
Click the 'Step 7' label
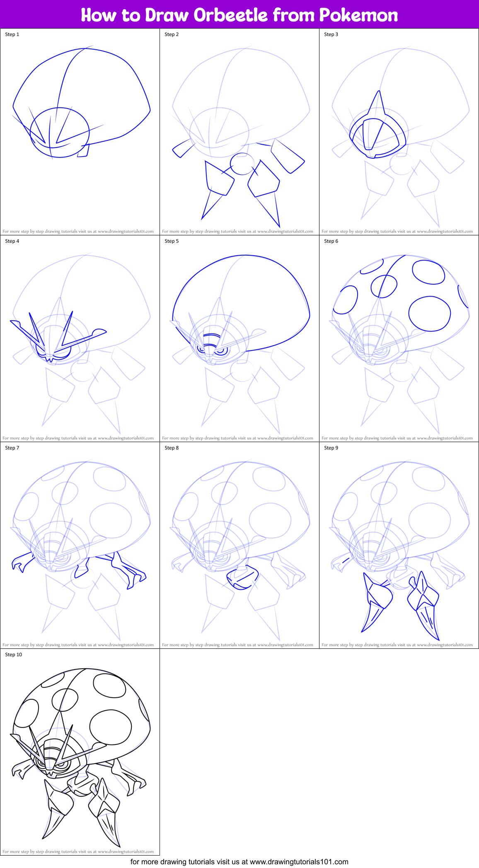(x=12, y=448)
